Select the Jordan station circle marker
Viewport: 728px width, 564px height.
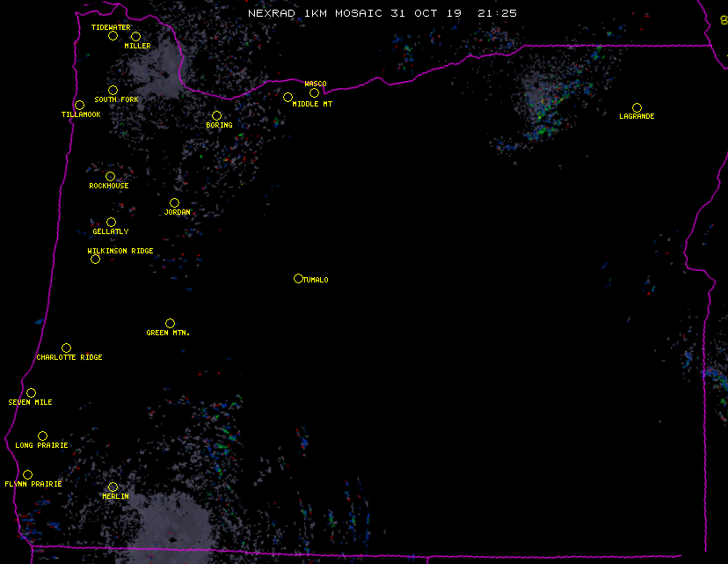[x=174, y=203]
